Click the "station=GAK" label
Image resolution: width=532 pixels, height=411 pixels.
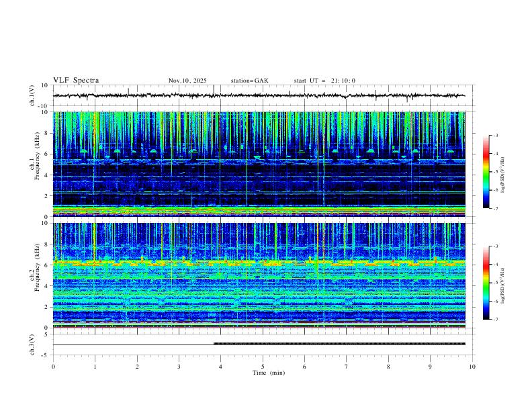click(249, 81)
